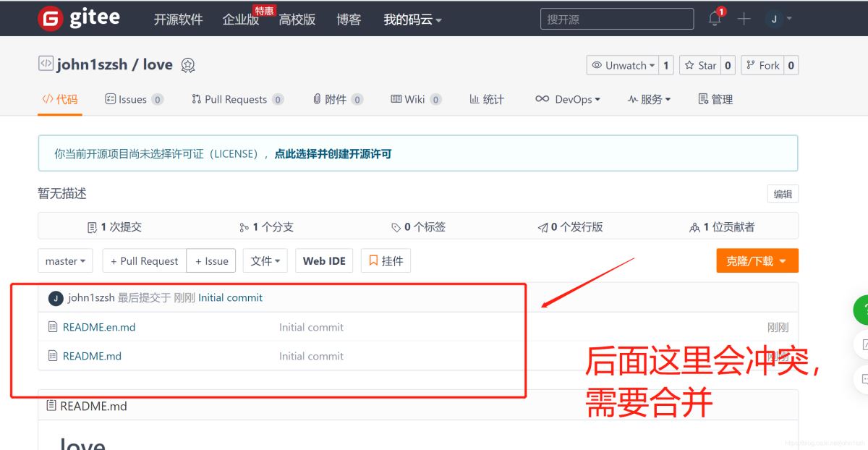This screenshot has height=450, width=868.
Task: View 0 个发行版 releases
Action: coord(570,227)
